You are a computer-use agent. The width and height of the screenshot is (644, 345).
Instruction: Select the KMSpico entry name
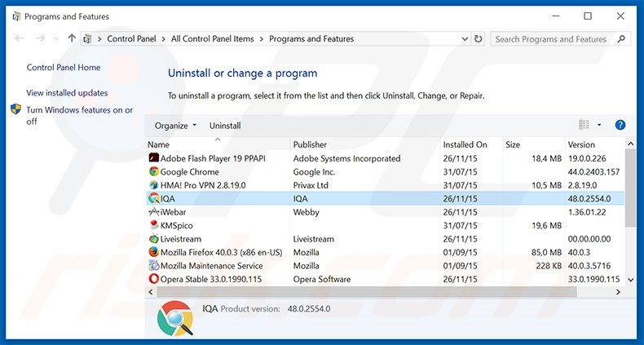point(176,225)
